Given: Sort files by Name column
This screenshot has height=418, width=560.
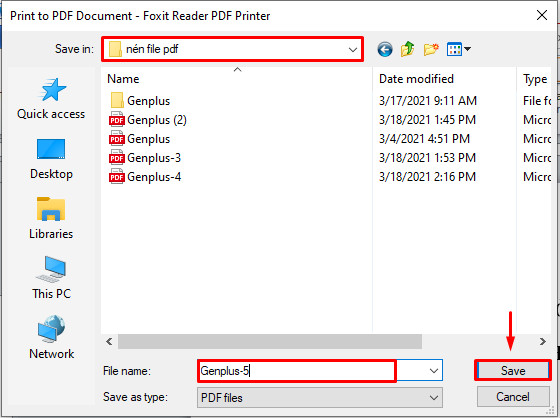Looking at the screenshot, I should click(123, 79).
